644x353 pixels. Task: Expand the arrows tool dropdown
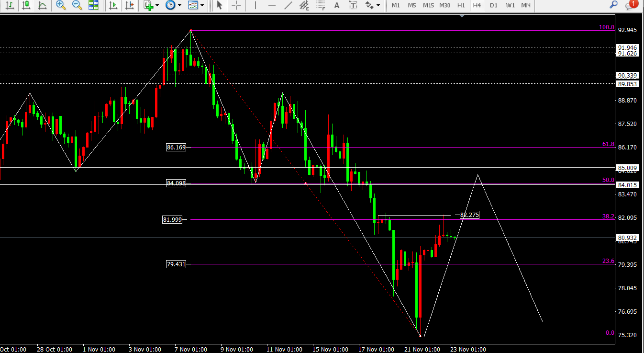(378, 5)
